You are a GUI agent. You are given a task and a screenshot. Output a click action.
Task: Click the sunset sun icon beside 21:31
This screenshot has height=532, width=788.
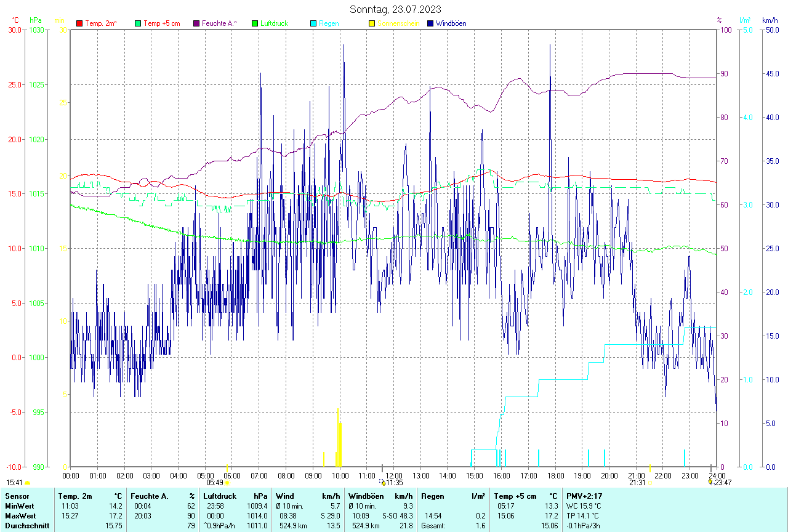tap(650, 483)
